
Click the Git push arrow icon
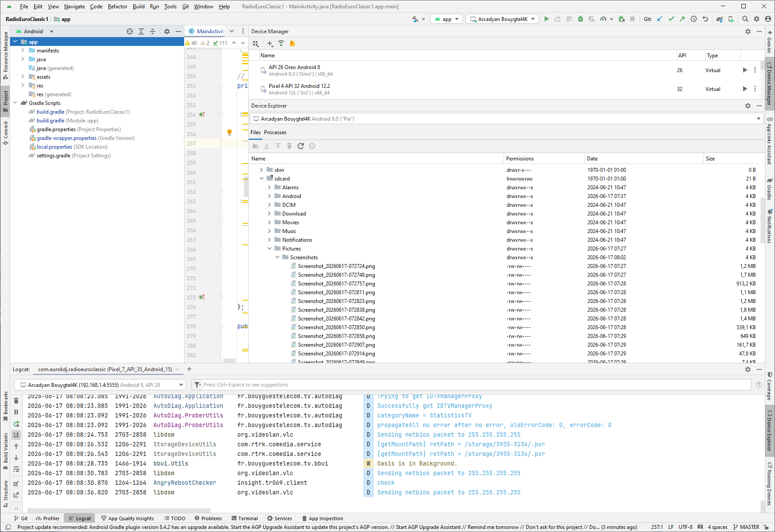pos(682,19)
